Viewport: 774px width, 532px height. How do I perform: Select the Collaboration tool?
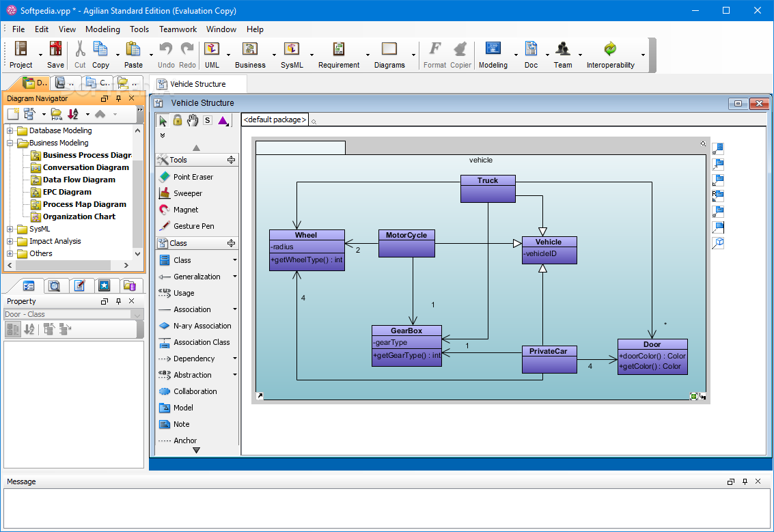tap(195, 391)
